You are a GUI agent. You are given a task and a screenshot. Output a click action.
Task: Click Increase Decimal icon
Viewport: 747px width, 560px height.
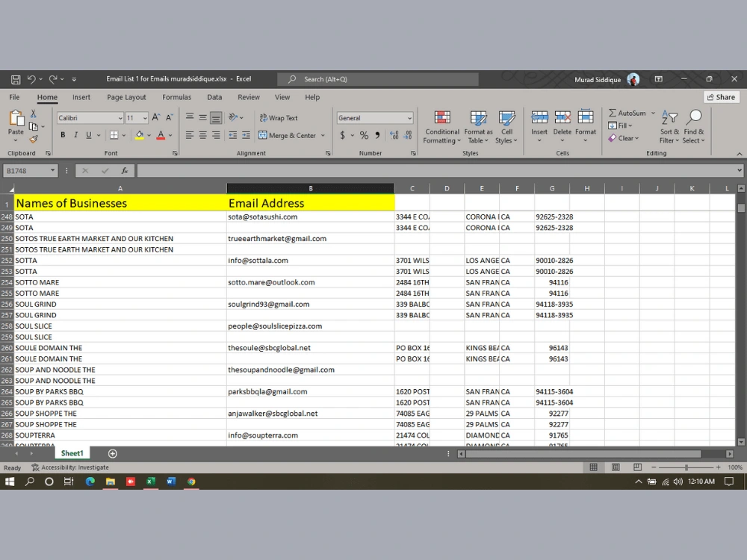point(394,136)
